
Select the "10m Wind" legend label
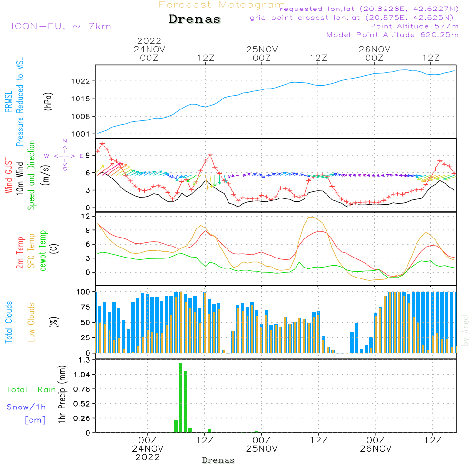(x=20, y=178)
